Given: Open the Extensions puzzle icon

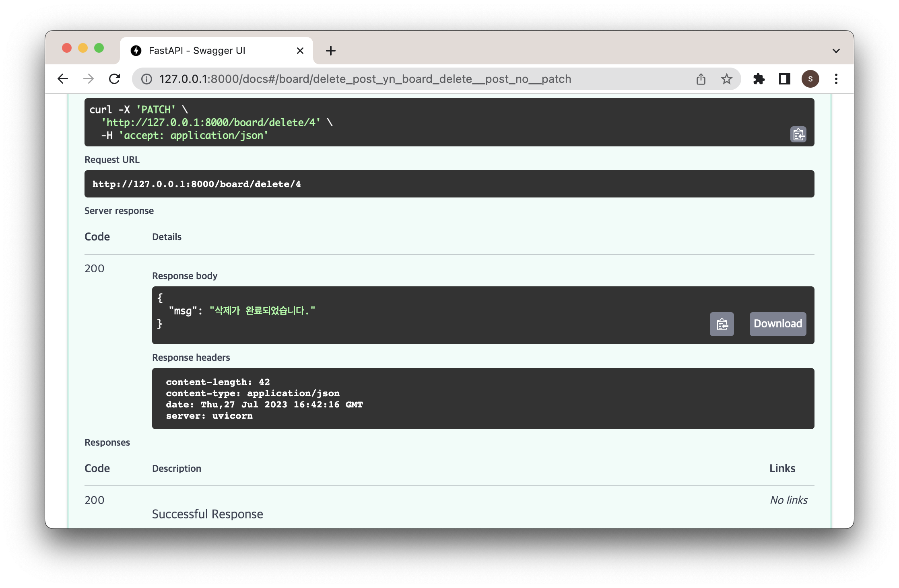Looking at the screenshot, I should [x=759, y=79].
